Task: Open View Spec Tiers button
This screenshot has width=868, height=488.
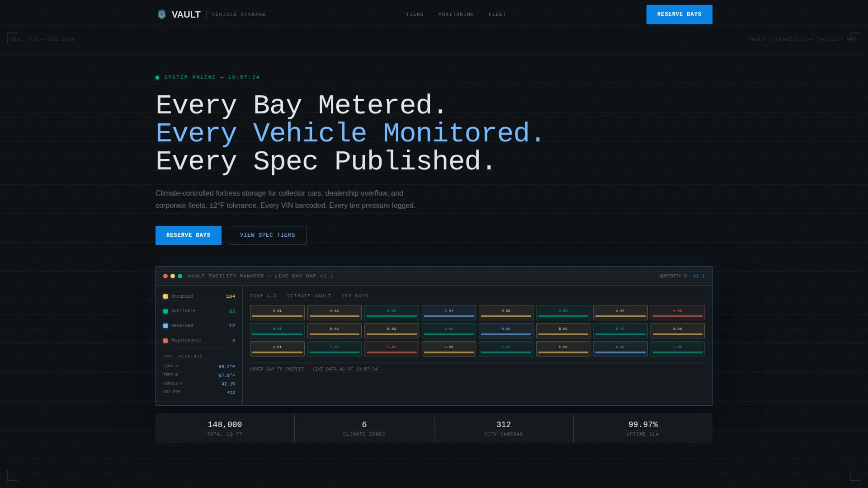Action: point(267,235)
